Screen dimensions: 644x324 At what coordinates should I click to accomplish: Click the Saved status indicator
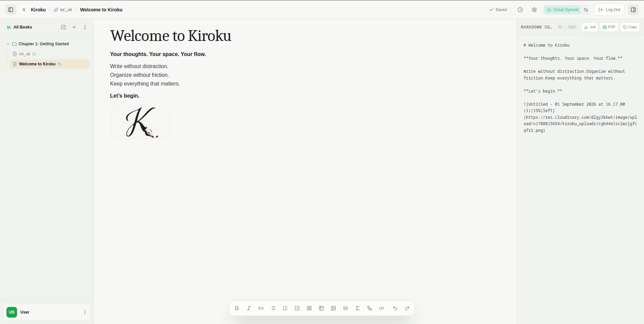(498, 10)
